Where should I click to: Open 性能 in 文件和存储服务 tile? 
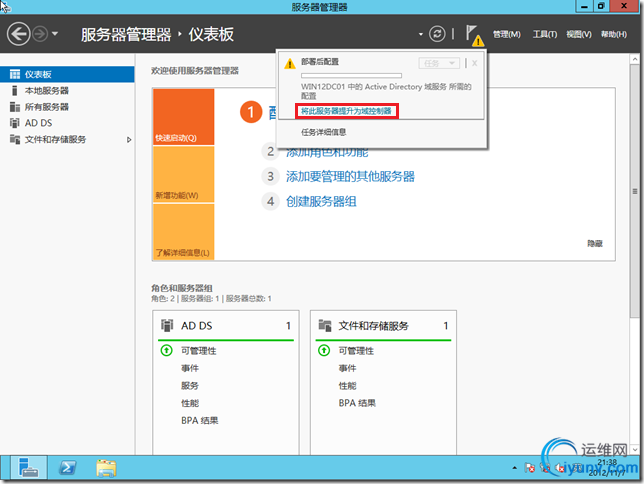347,386
